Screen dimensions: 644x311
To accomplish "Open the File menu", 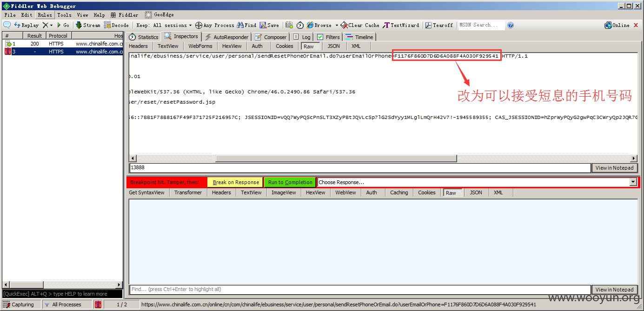I will click(10, 15).
